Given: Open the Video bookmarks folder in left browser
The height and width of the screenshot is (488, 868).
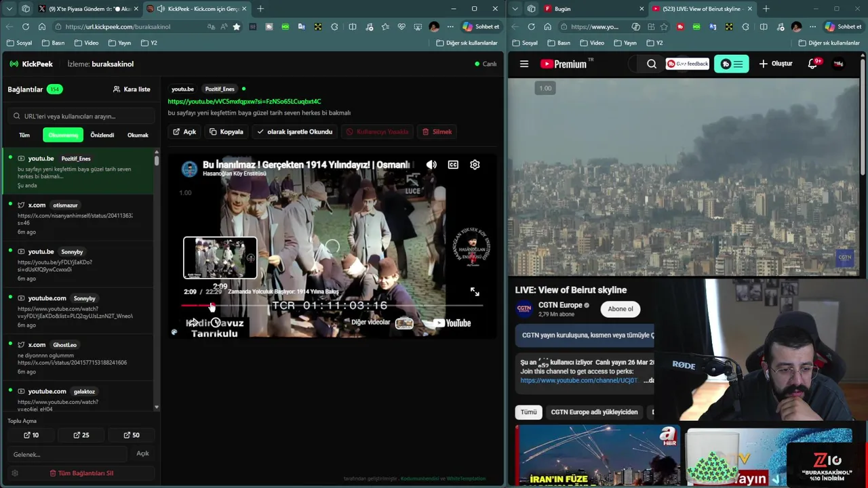Looking at the screenshot, I should pyautogui.click(x=87, y=43).
